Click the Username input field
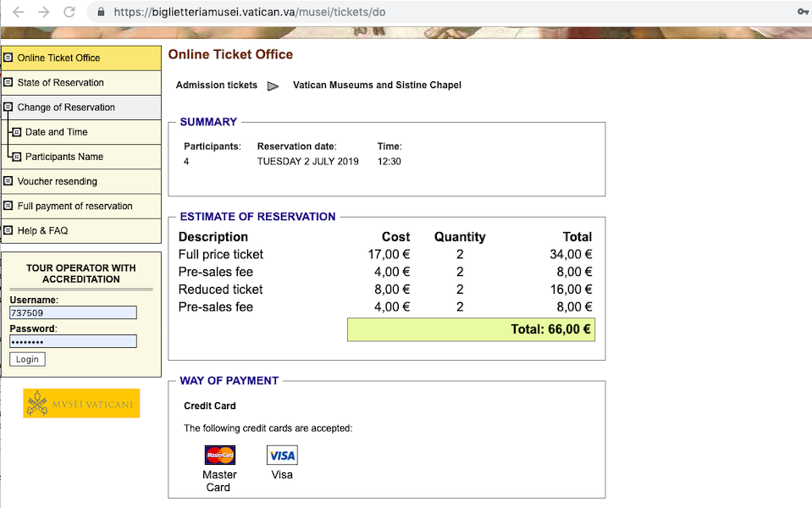Image resolution: width=812 pixels, height=508 pixels. click(73, 312)
